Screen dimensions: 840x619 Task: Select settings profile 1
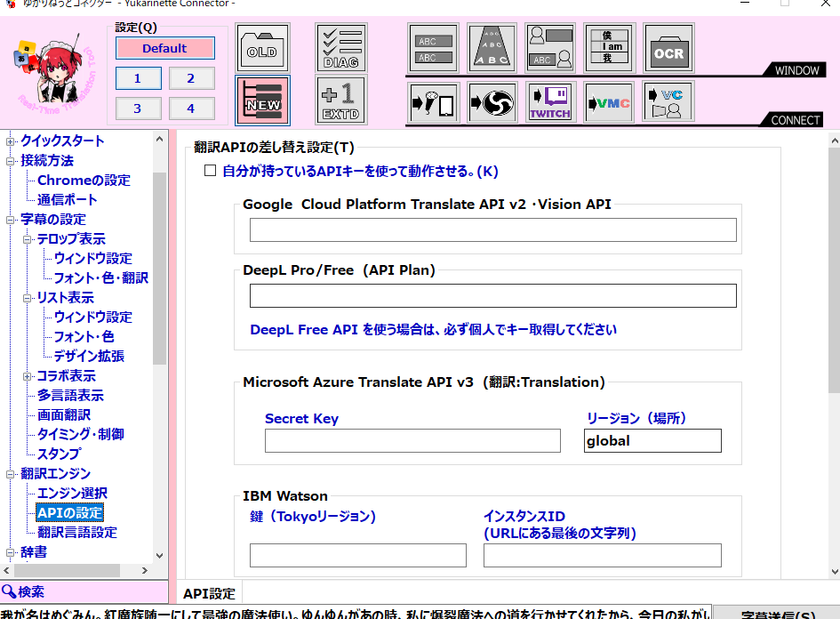(138, 78)
